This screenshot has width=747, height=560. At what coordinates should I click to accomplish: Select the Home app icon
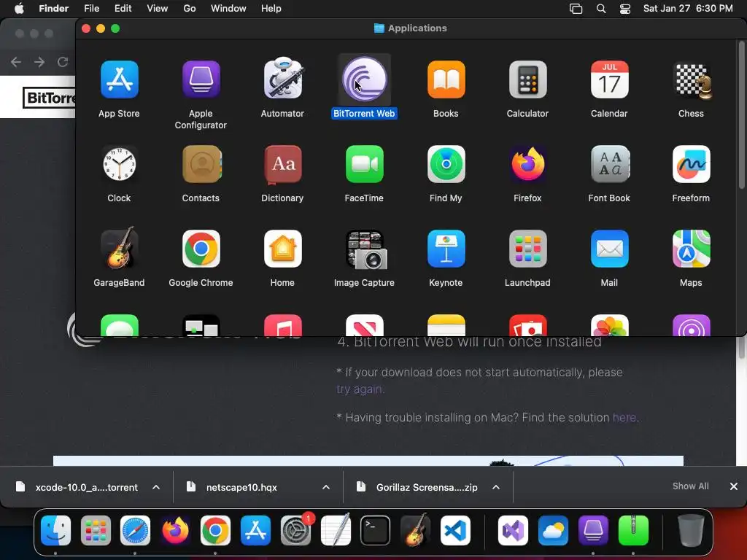(x=283, y=249)
